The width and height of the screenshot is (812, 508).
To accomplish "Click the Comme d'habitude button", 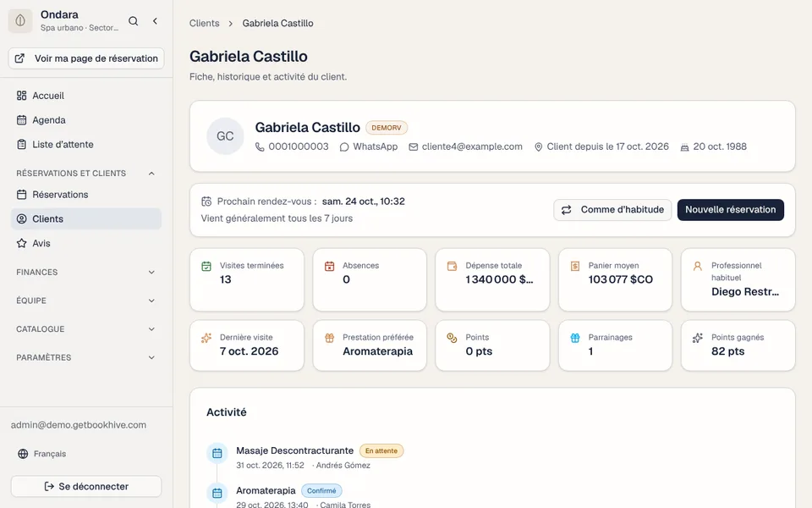I will [x=612, y=210].
